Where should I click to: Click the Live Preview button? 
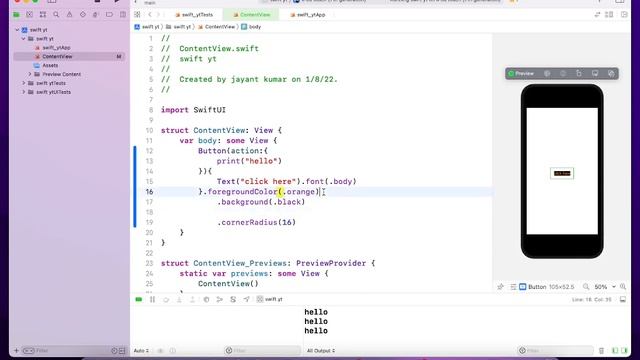pyautogui.click(x=521, y=73)
